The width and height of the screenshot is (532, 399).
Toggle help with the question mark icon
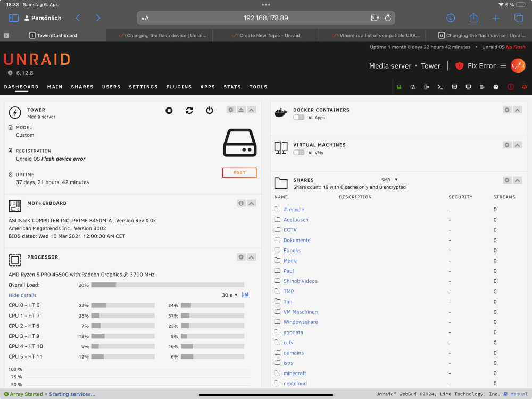pyautogui.click(x=496, y=87)
